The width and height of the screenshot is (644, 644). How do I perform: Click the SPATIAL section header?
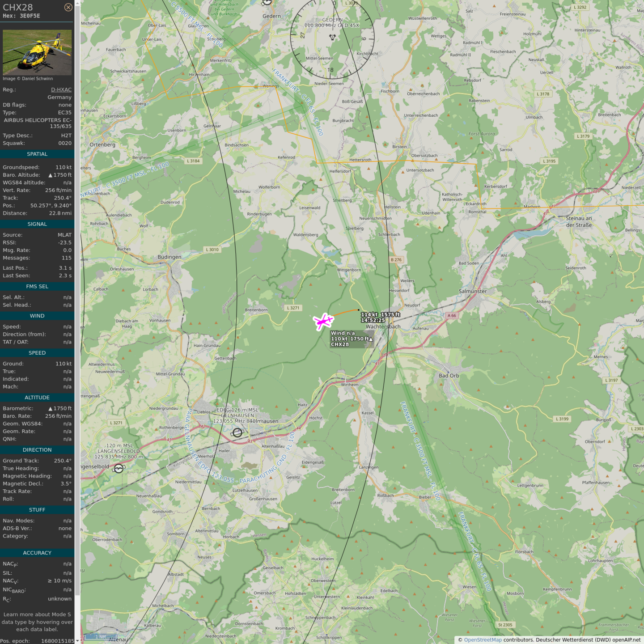tap(37, 154)
